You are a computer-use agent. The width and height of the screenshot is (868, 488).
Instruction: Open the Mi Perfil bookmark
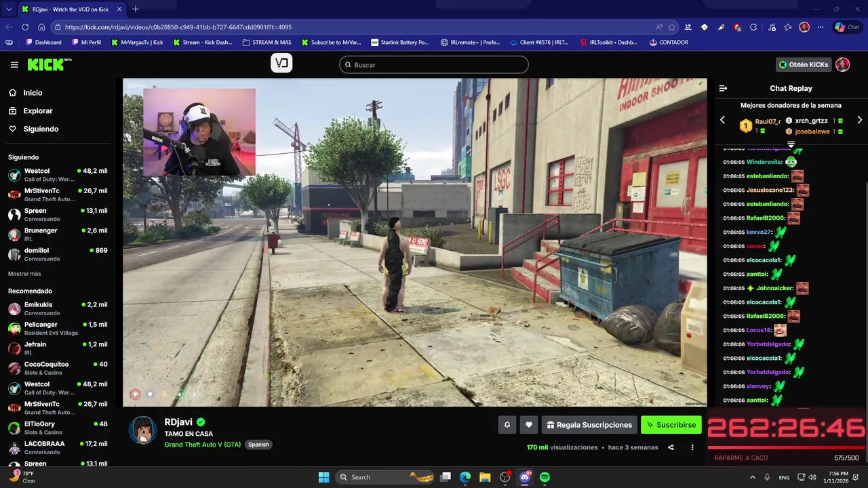click(x=86, y=42)
